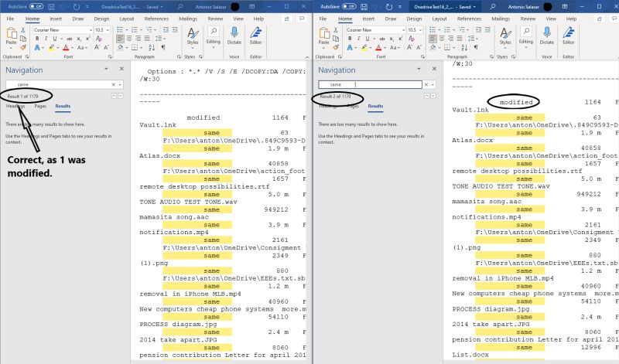Image resolution: width=619 pixels, height=364 pixels.
Task: Open Navigation pane options arrow in right window
Action: point(419,69)
